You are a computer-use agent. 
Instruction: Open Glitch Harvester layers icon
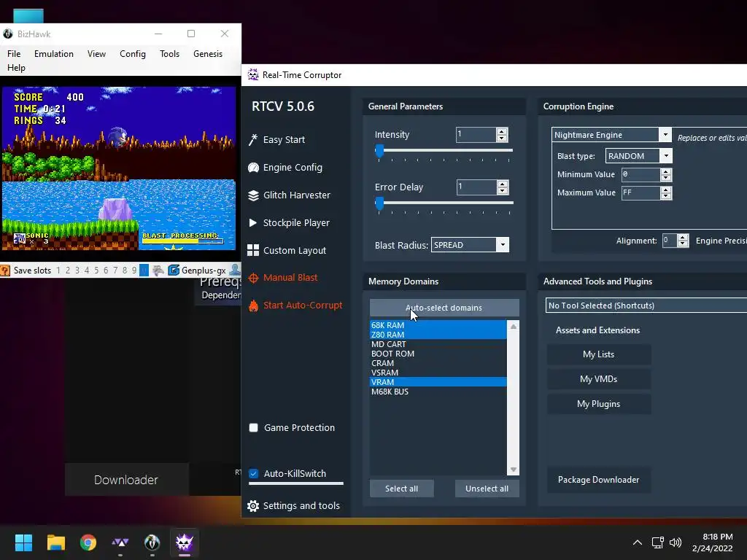(253, 195)
